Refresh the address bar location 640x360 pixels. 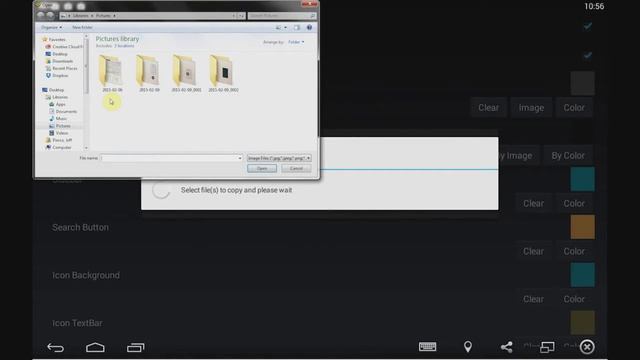[x=242, y=16]
